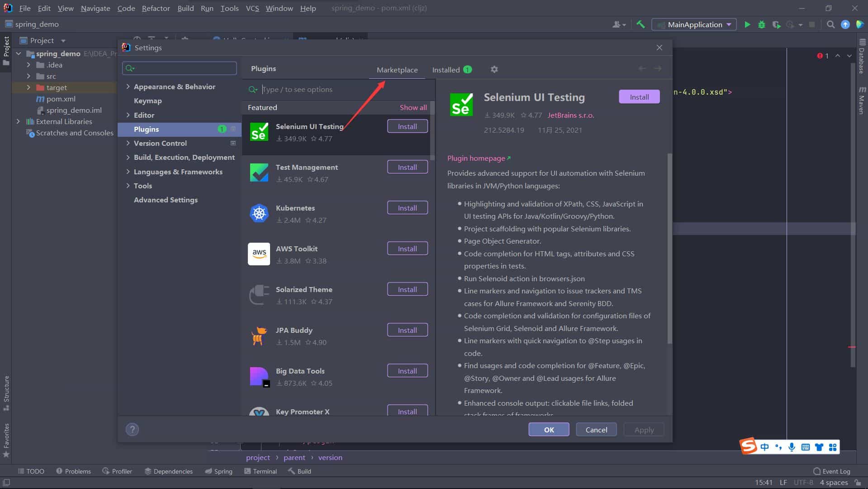Screen dimensions: 868x489
Task: Click the Test Management plugin icon
Action: point(259,173)
